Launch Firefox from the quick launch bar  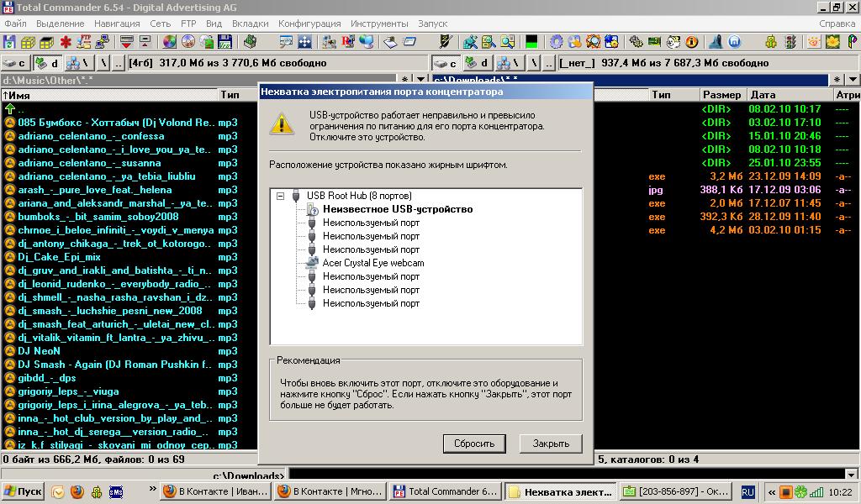point(77,492)
